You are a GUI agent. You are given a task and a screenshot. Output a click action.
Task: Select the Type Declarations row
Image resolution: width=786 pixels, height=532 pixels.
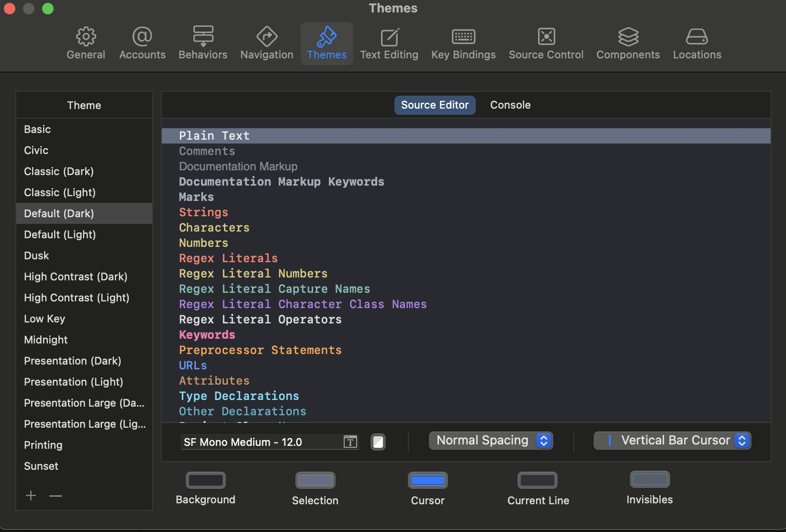tap(466, 396)
